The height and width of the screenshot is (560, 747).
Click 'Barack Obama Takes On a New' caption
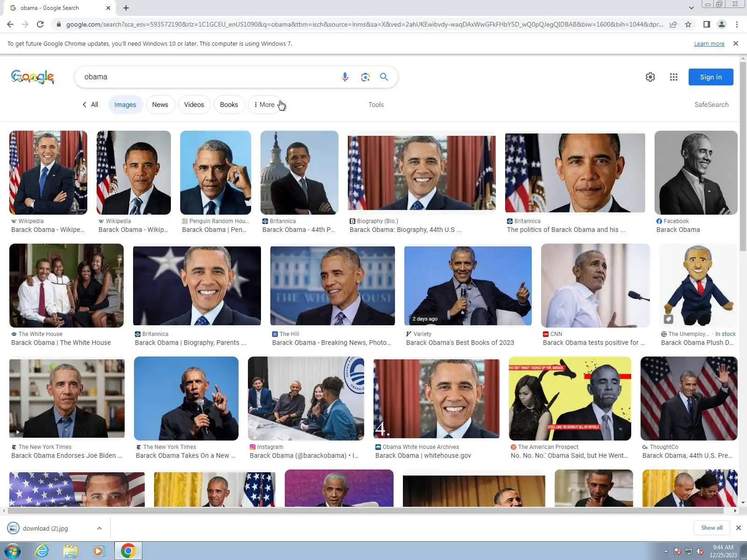(185, 455)
